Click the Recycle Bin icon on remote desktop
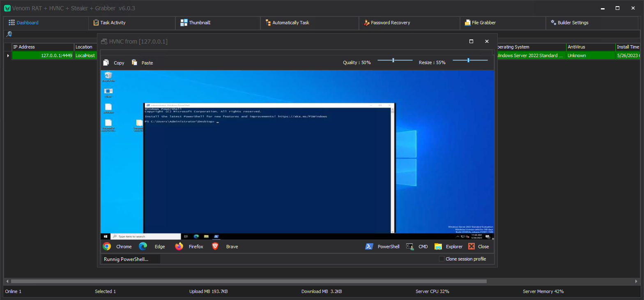Image resolution: width=644 pixels, height=300 pixels. point(108,75)
